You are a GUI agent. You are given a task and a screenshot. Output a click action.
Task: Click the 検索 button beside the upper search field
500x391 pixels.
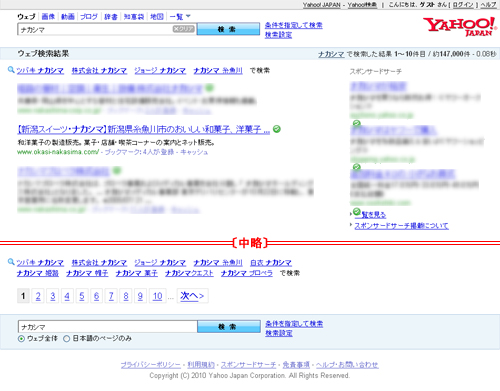(228, 29)
